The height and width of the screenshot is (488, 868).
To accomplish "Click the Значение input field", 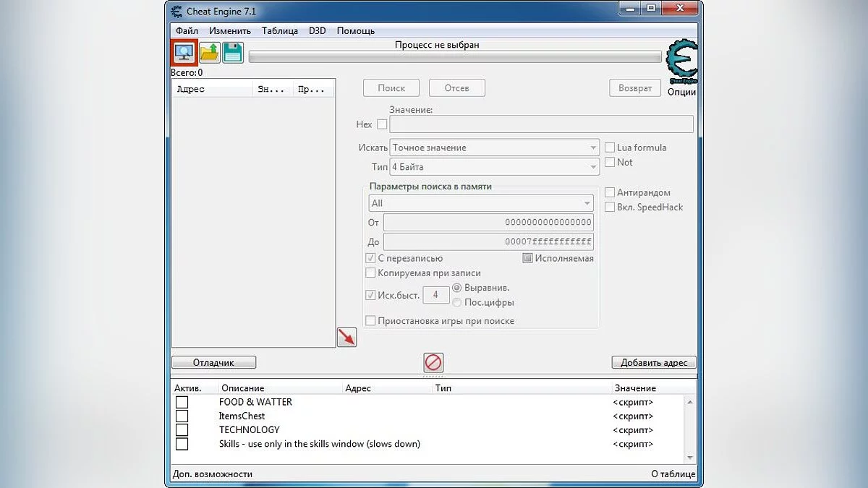I will click(x=541, y=124).
